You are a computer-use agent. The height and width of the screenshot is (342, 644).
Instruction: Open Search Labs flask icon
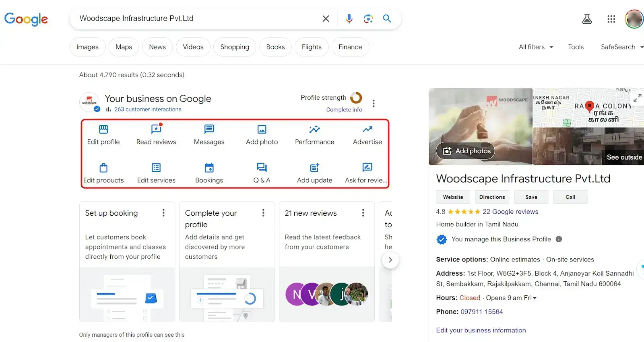click(587, 19)
